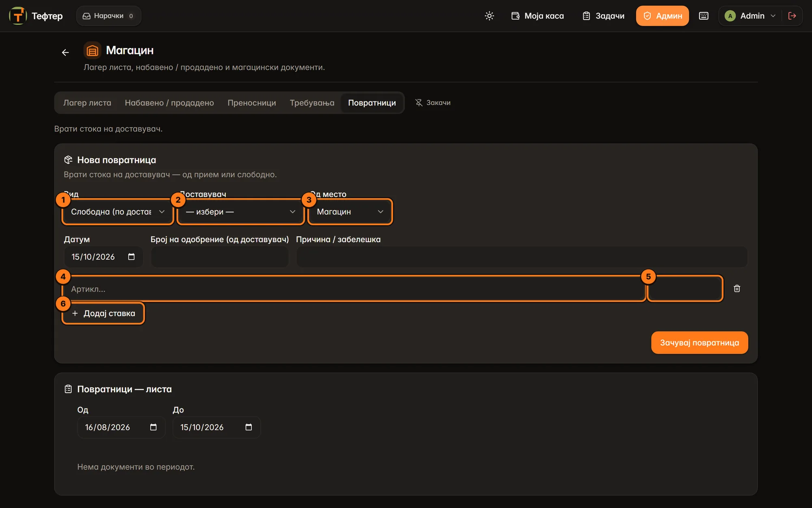Click the Причина / забелешка input
Image resolution: width=812 pixels, height=508 pixels.
tap(522, 257)
